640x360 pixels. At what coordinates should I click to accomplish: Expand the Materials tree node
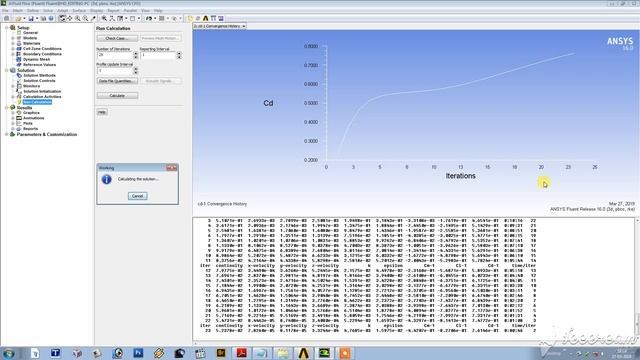pyautogui.click(x=13, y=43)
